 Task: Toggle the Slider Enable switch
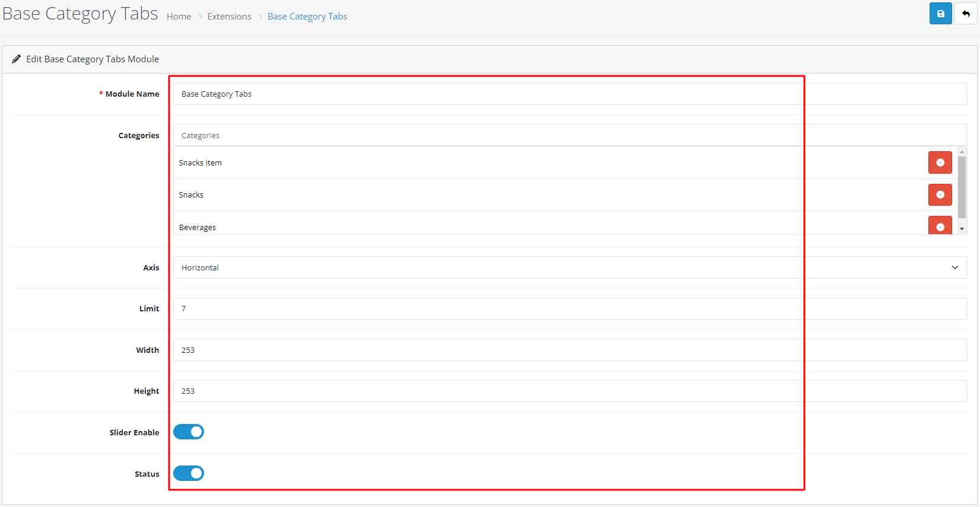point(189,432)
